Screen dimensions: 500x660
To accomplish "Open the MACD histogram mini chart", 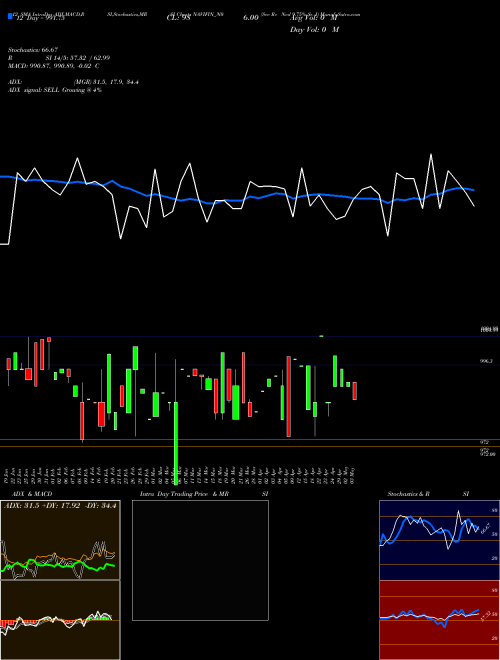I will (60, 620).
